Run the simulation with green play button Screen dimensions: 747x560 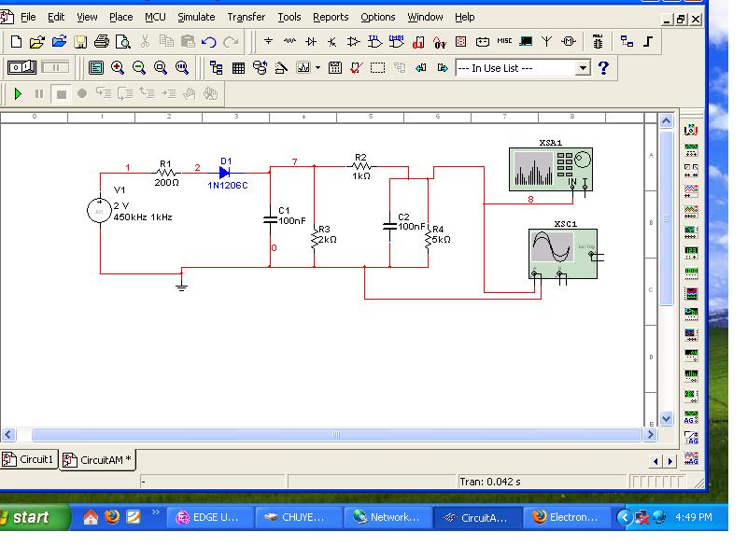(x=18, y=94)
